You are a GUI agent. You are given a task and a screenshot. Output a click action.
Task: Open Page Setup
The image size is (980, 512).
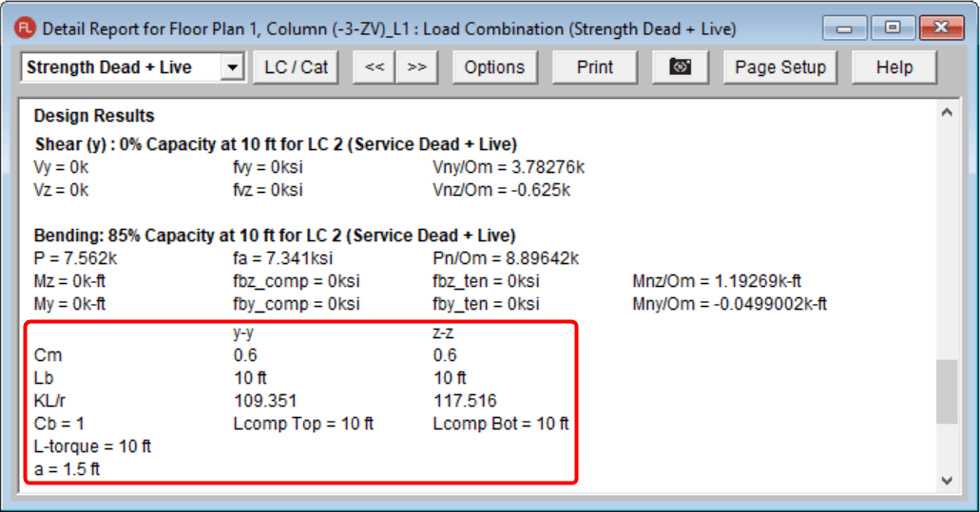(x=780, y=67)
